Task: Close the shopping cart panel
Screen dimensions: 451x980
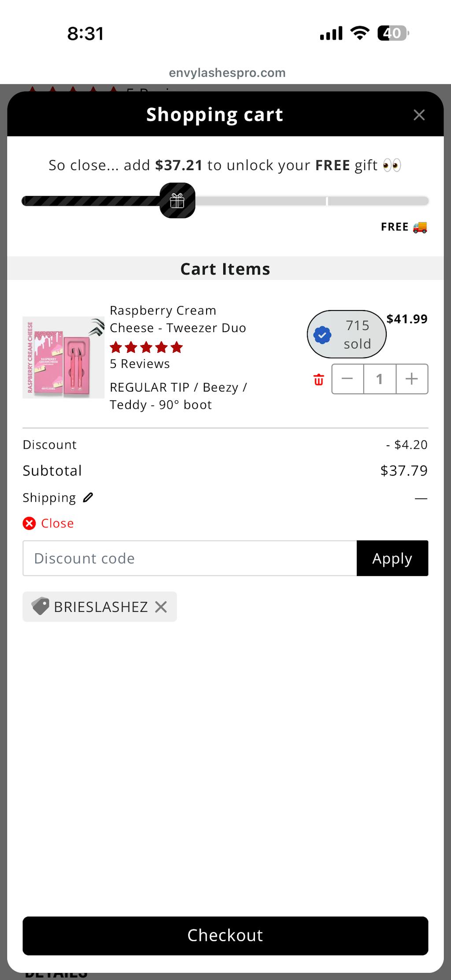Action: pyautogui.click(x=419, y=115)
